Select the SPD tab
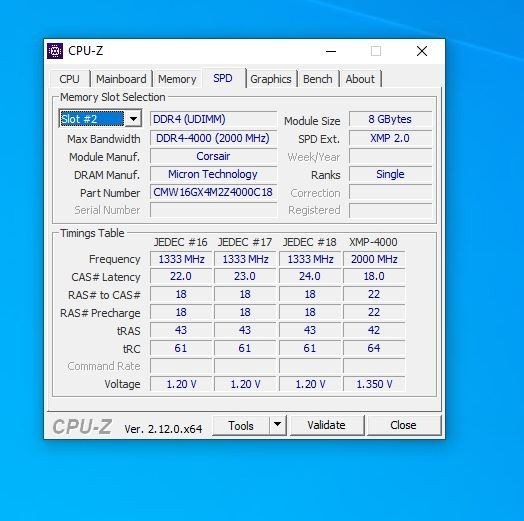The image size is (524, 521). [x=223, y=78]
